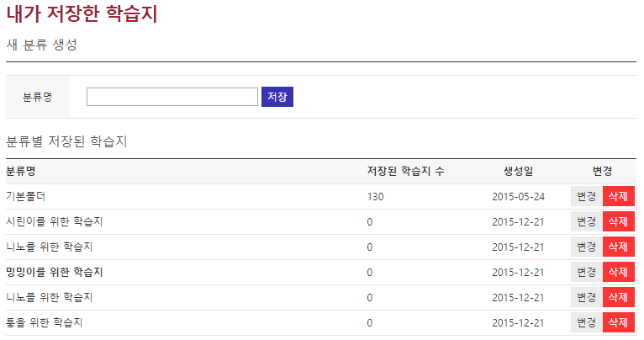644x340 pixels.
Task: Open the 기본폴더 category name
Action: pyautogui.click(x=25, y=196)
